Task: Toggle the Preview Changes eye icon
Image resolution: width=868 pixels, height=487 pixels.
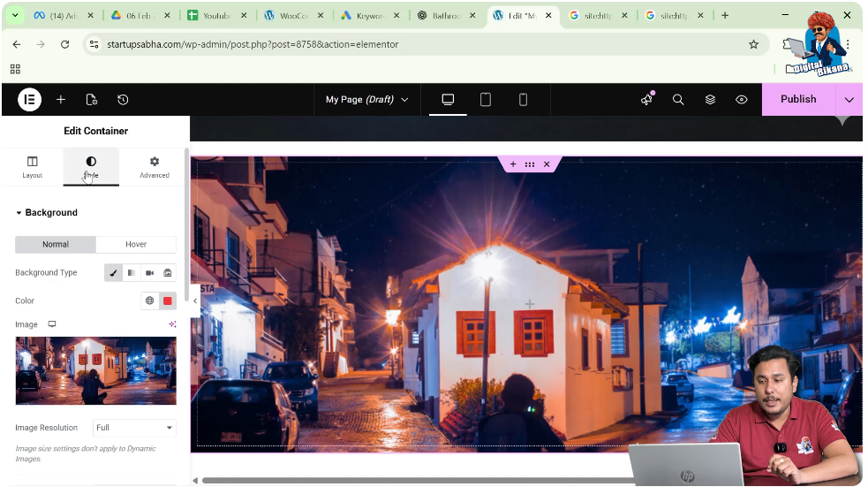Action: click(x=742, y=100)
